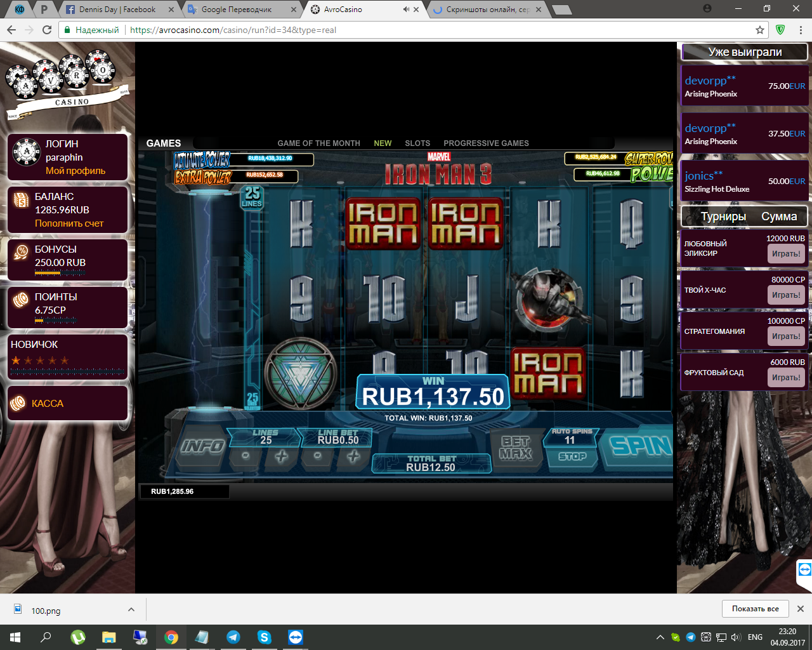The width and height of the screenshot is (812, 650).
Task: Select the NEW games menu item
Action: [383, 143]
